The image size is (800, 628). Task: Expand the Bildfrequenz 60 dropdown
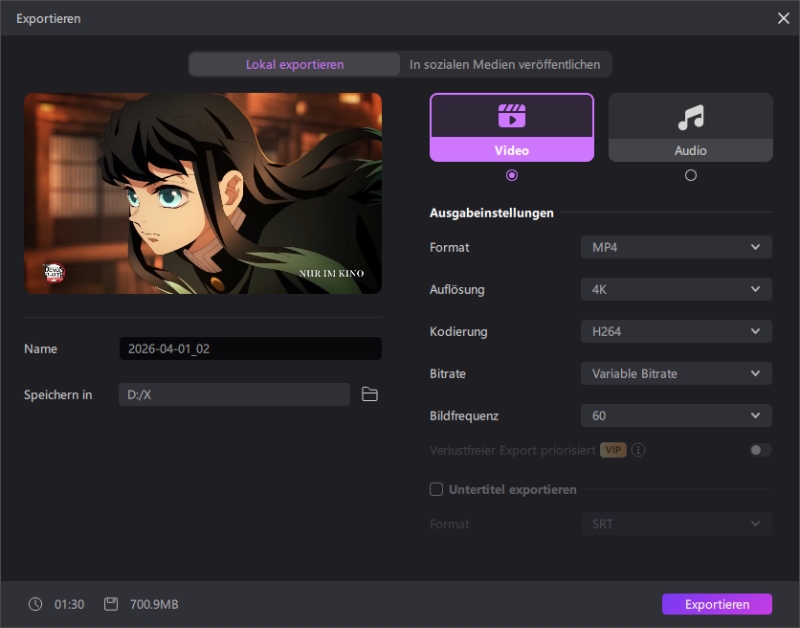pos(676,415)
